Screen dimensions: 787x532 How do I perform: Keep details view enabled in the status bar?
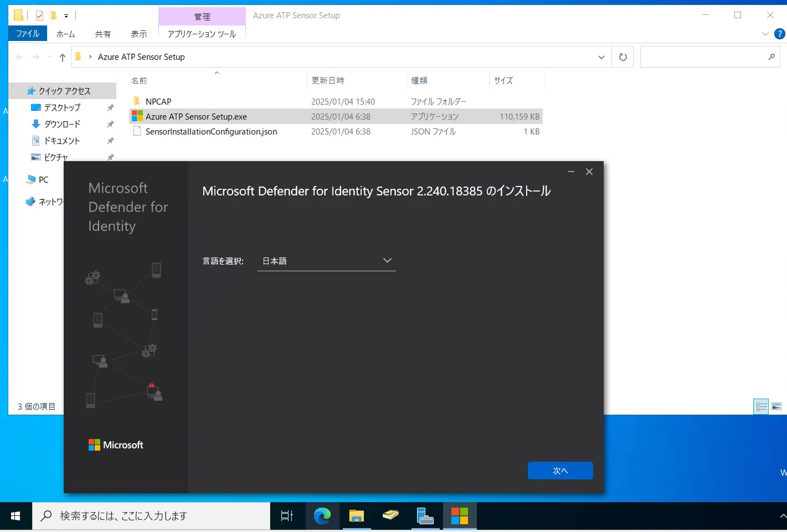click(760, 406)
